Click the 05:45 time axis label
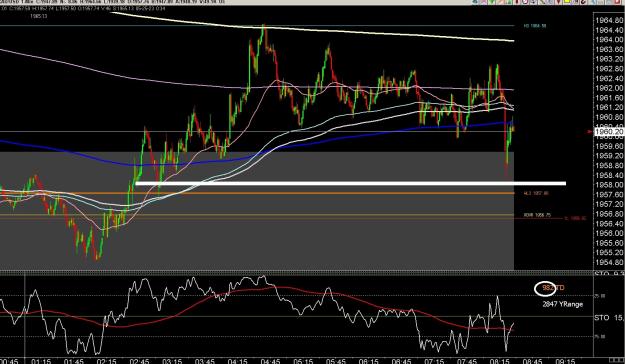This screenshot has width=625, height=364. click(x=336, y=361)
